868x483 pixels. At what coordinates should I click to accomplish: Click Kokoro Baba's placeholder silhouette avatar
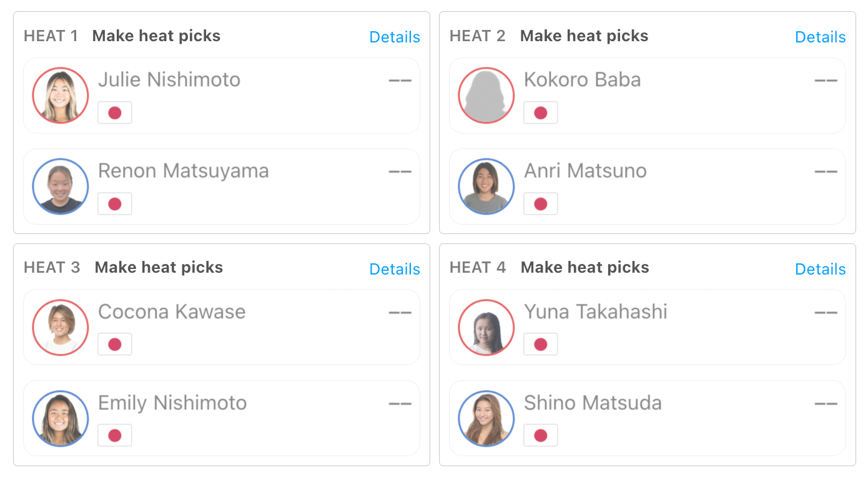pos(486,95)
